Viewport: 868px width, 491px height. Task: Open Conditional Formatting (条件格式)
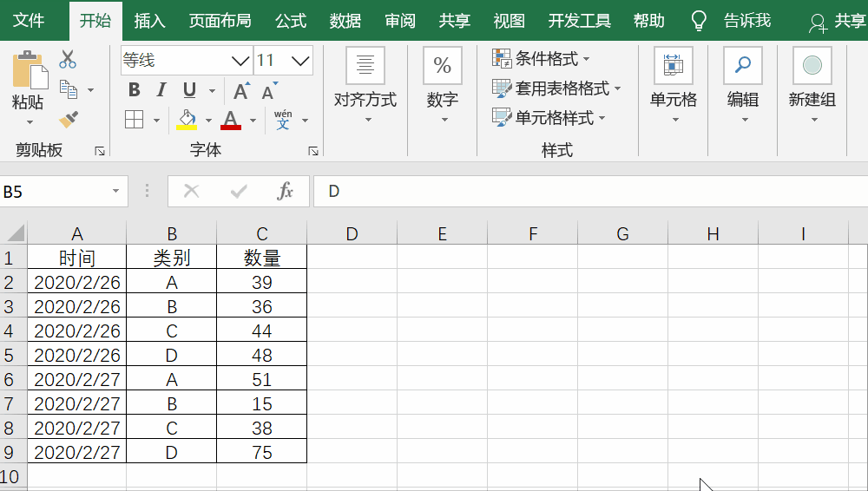click(541, 58)
